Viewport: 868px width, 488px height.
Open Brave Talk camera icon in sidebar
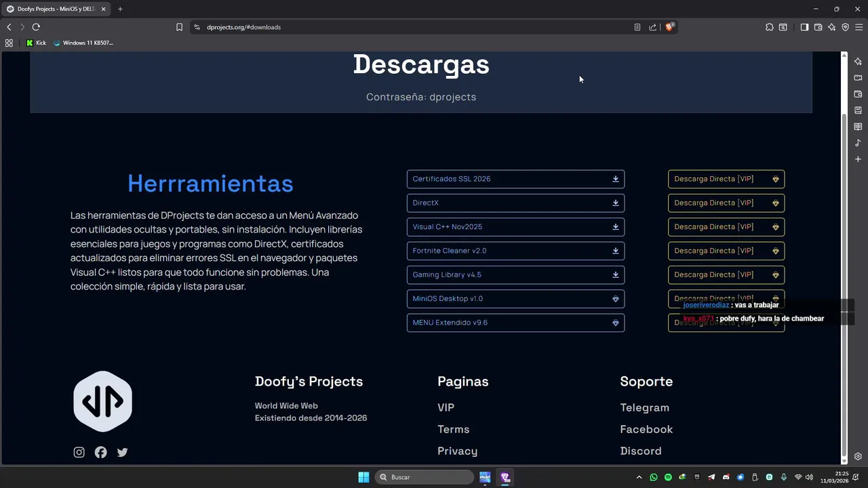(x=858, y=78)
